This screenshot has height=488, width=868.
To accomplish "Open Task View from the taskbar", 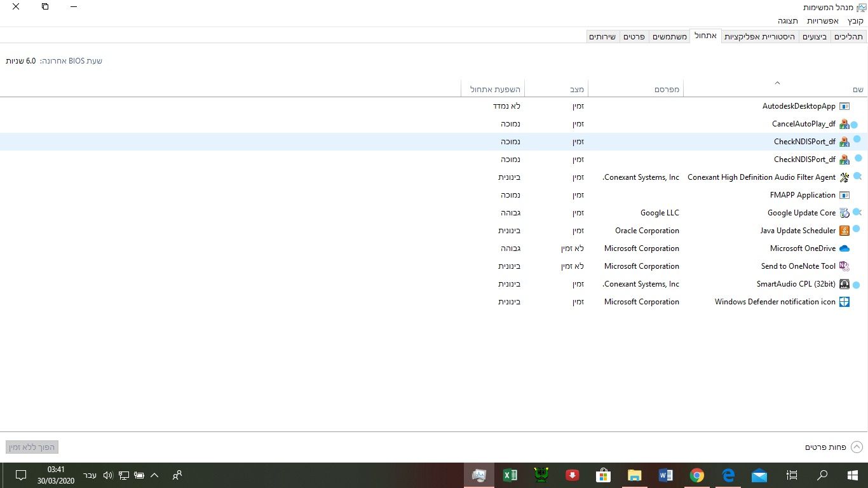I will coord(792,475).
